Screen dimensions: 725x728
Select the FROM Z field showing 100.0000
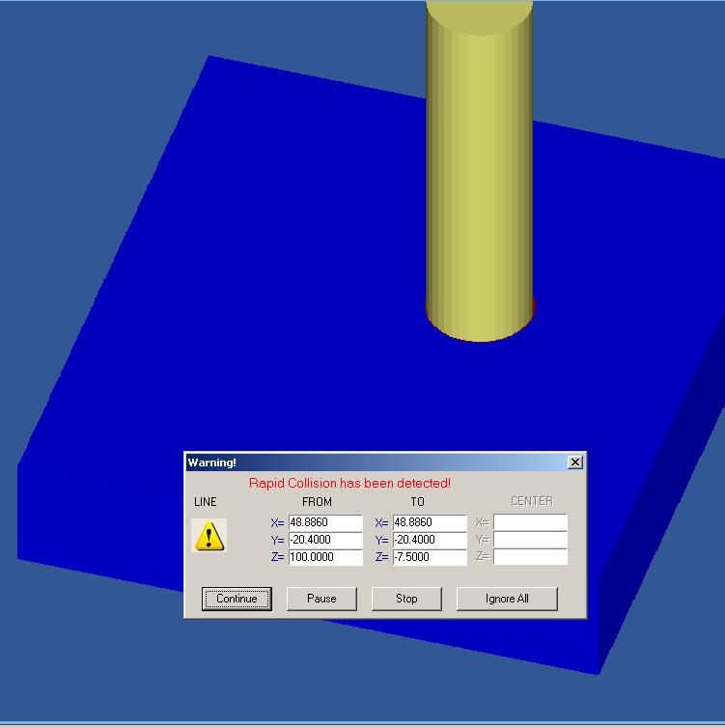pyautogui.click(x=325, y=557)
